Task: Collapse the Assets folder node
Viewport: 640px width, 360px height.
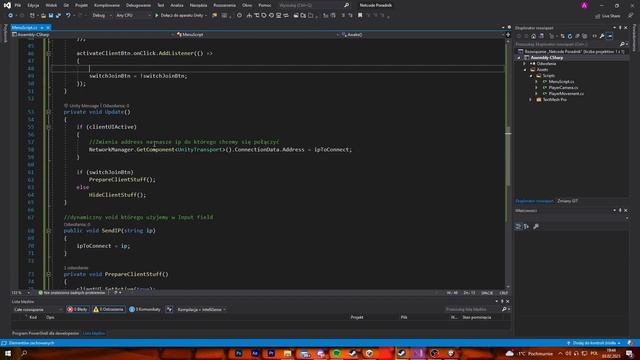Action: [x=525, y=70]
